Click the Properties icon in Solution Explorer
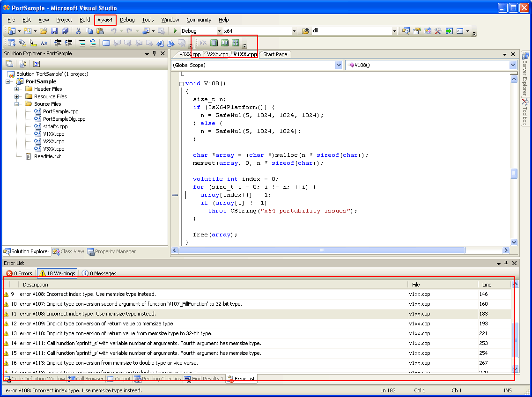The image size is (532, 397). [x=9, y=64]
